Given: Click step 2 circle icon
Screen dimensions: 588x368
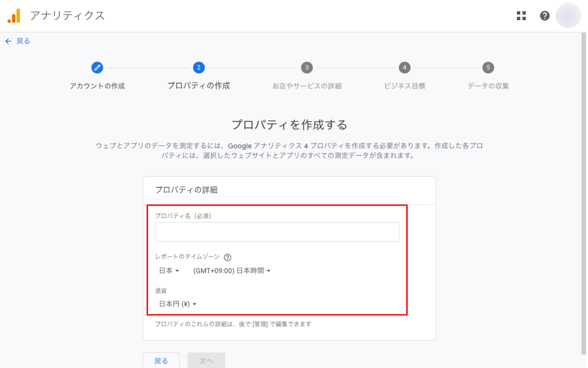Looking at the screenshot, I should point(198,67).
